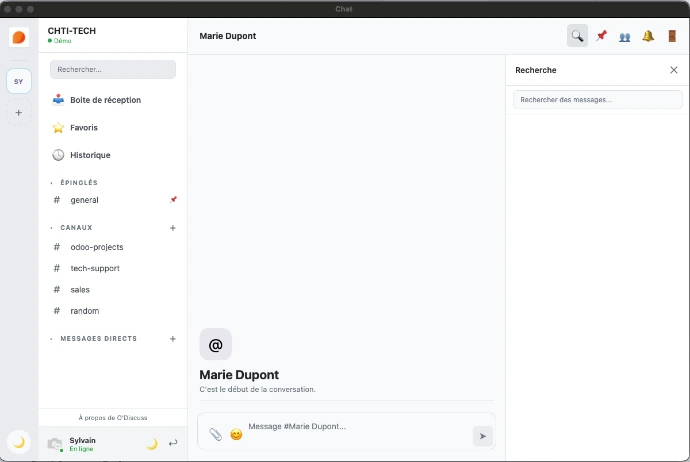Add a new channel with Canaux plus

point(173,228)
